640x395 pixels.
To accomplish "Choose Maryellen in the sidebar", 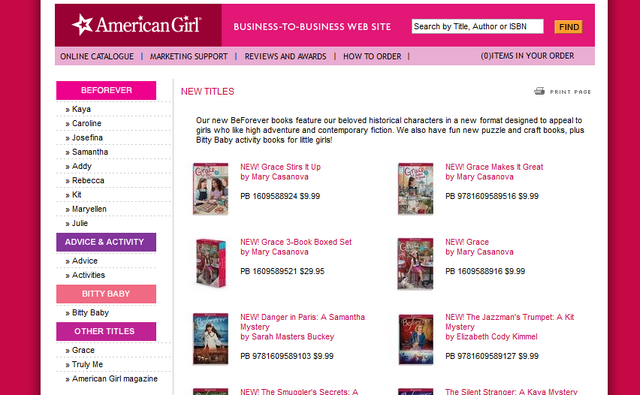I will pos(89,209).
